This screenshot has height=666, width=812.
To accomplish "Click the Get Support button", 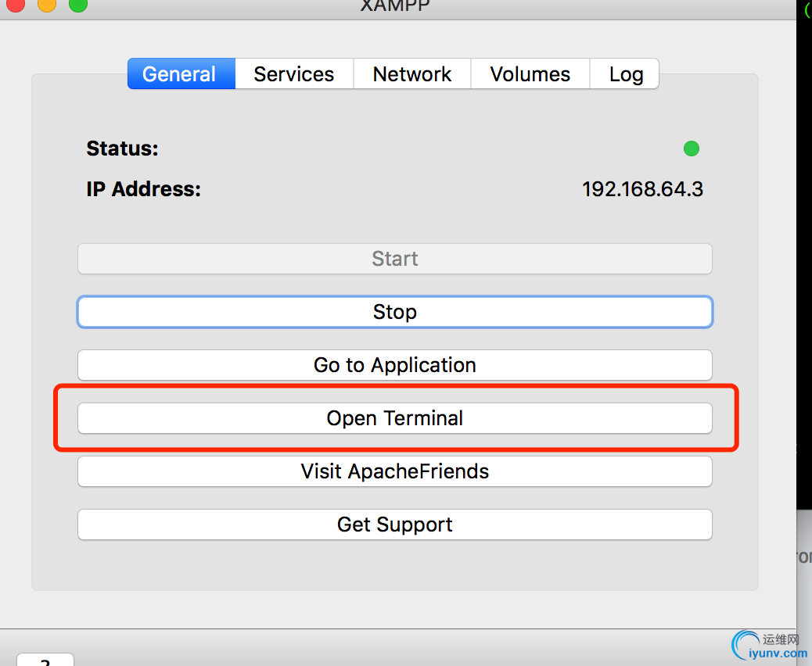I will pyautogui.click(x=395, y=525).
